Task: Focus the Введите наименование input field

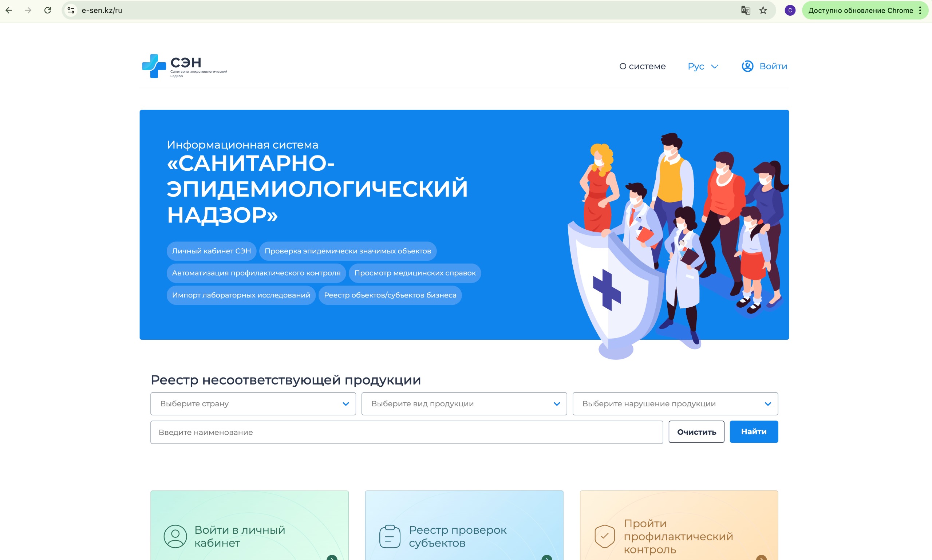Action: click(406, 432)
